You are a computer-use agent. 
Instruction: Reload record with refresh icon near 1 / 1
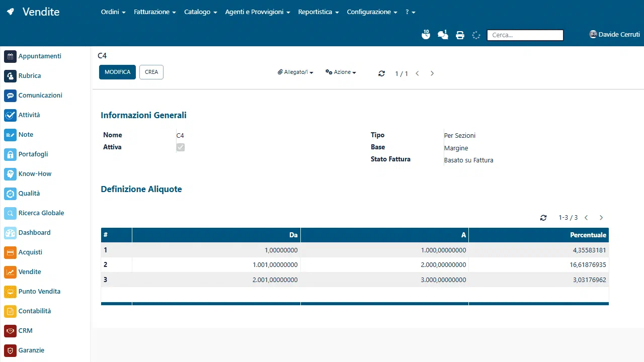pos(381,73)
